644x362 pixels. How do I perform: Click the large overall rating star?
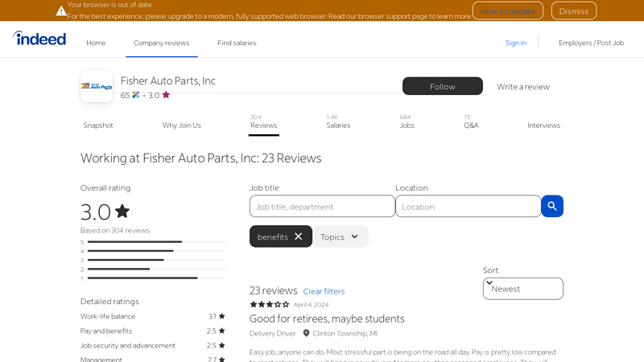point(122,212)
